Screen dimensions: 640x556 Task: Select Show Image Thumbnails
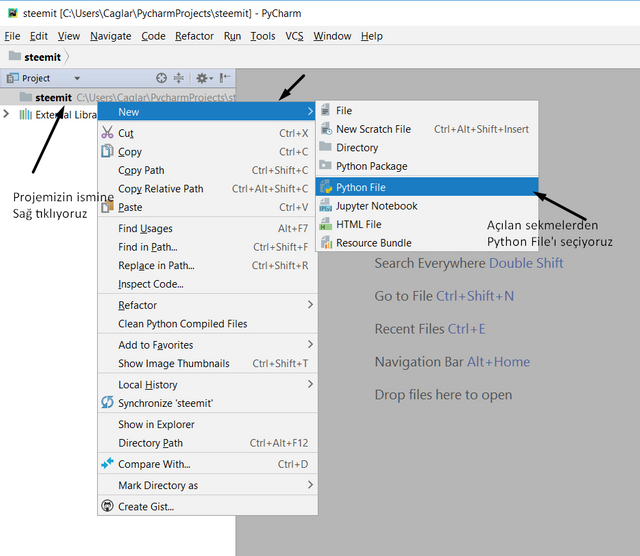click(207, 363)
